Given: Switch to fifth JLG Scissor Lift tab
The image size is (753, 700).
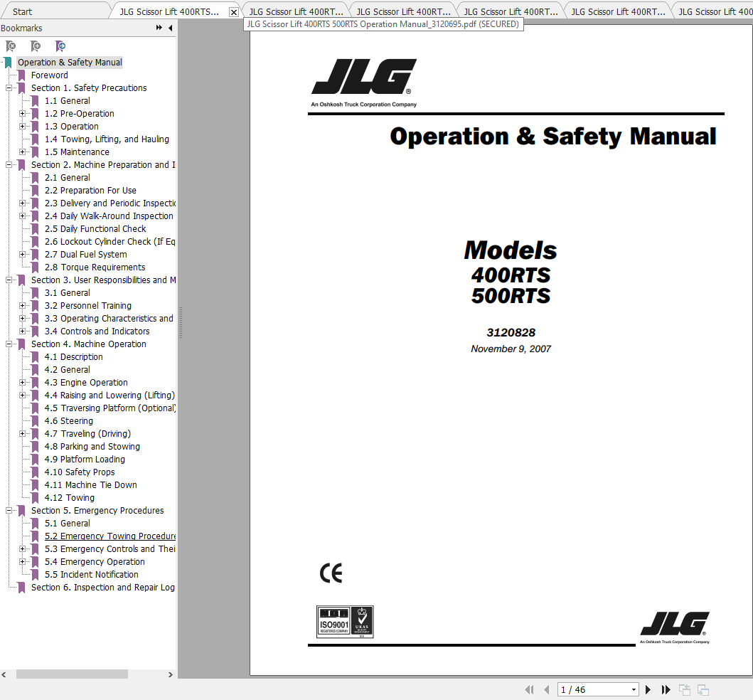Looking at the screenshot, I should click(x=618, y=11).
